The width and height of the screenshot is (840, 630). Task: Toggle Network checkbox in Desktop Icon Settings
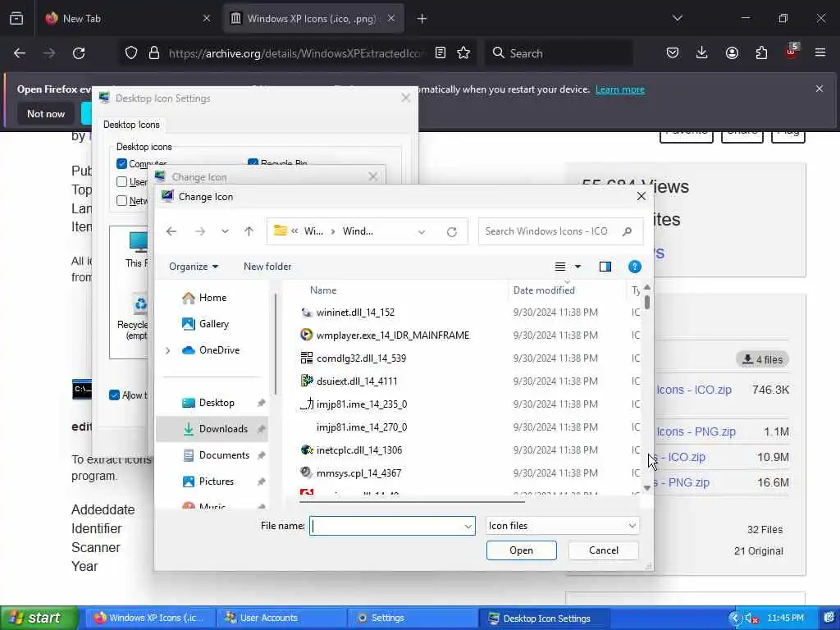[x=121, y=200]
